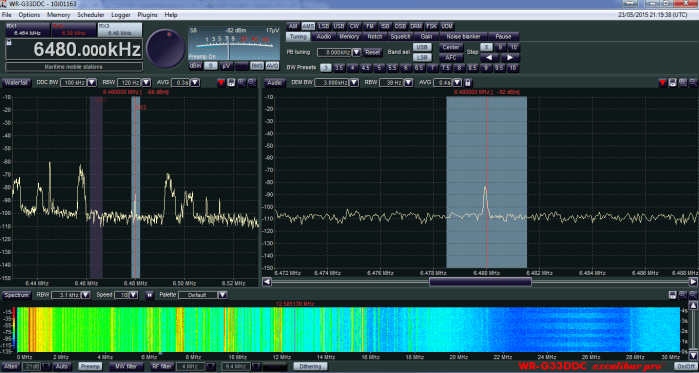699x373 pixels.
Task: Click waterfall time scale up arrow
Action: 693,305
